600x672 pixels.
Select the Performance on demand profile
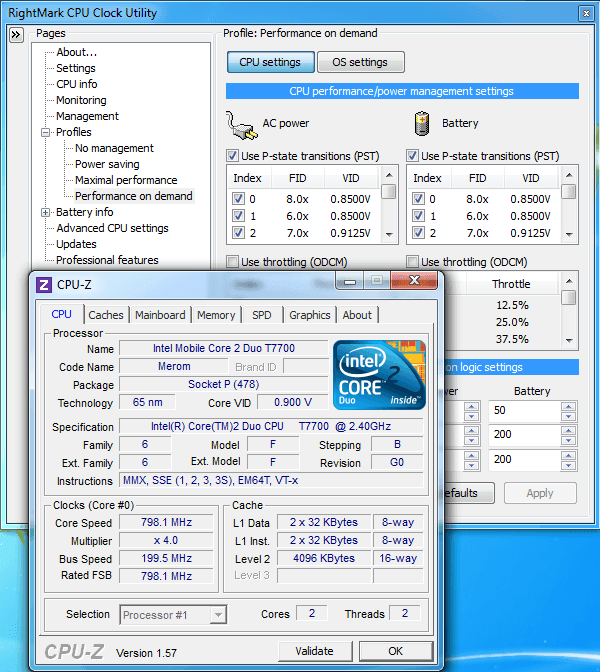[134, 196]
